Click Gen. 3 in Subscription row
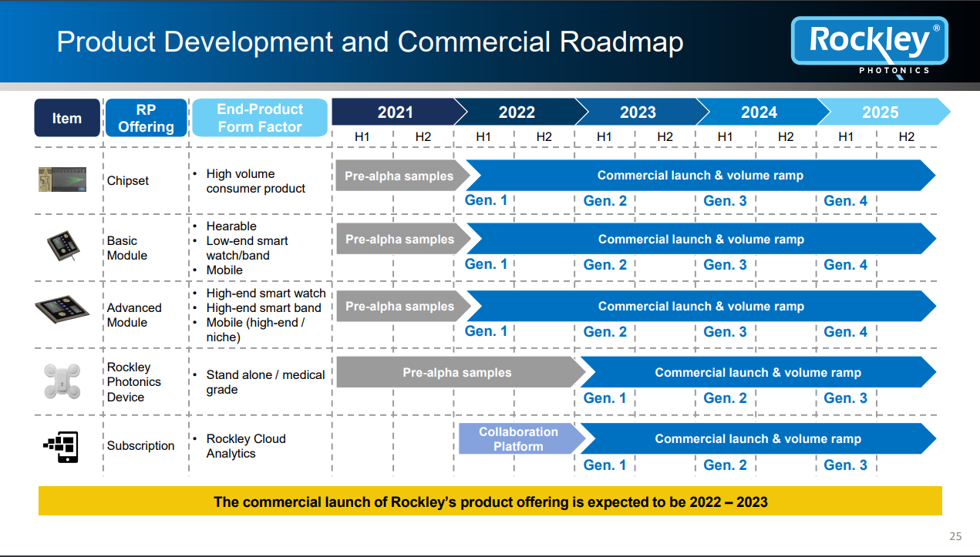 point(846,465)
